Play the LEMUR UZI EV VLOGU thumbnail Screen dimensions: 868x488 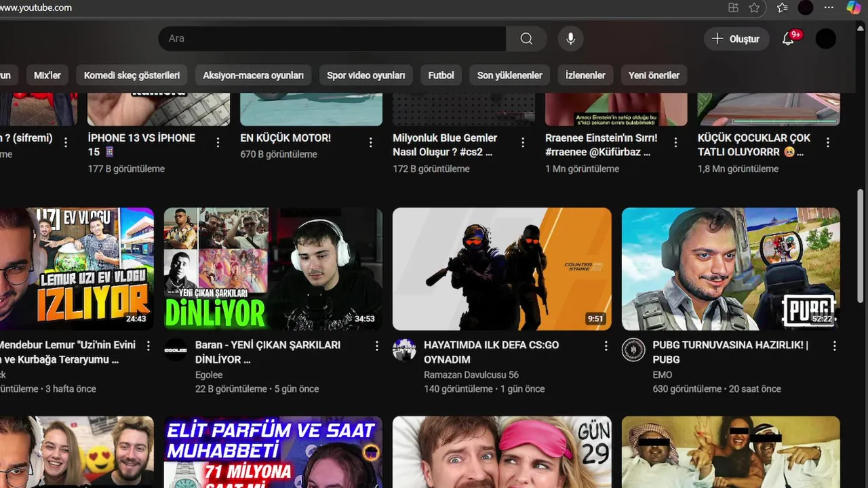coord(77,269)
